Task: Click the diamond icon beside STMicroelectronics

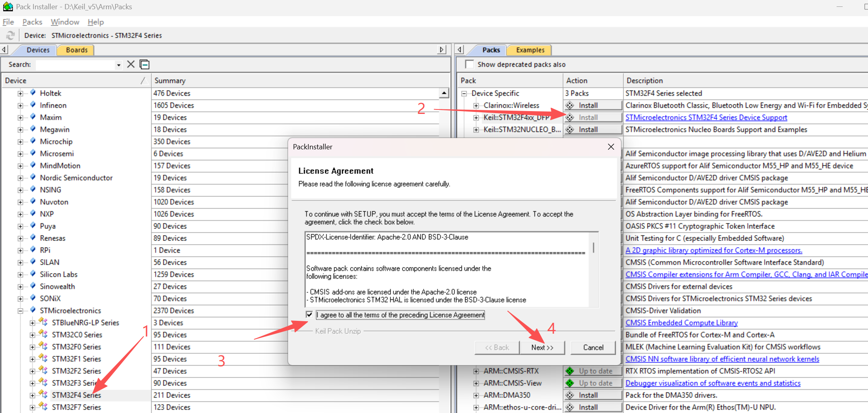Action: (33, 310)
